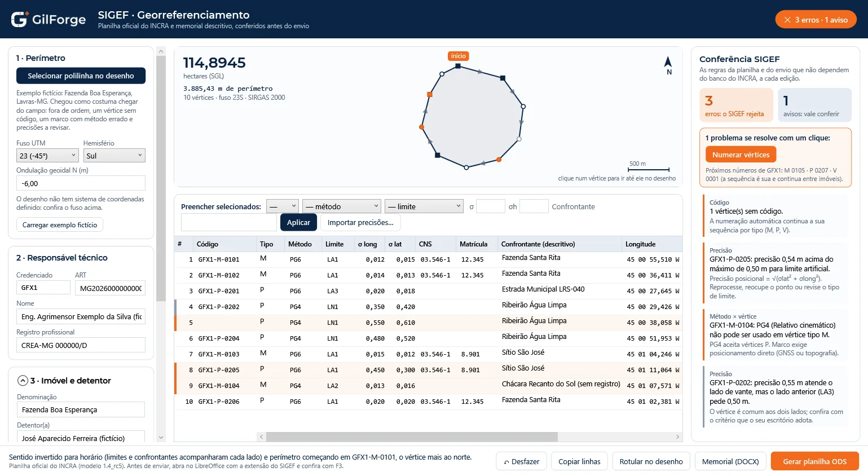Screen dimensions: 868x476
Task: Click the 'Ondulação geoidal N' input field
Action: pyautogui.click(x=81, y=183)
